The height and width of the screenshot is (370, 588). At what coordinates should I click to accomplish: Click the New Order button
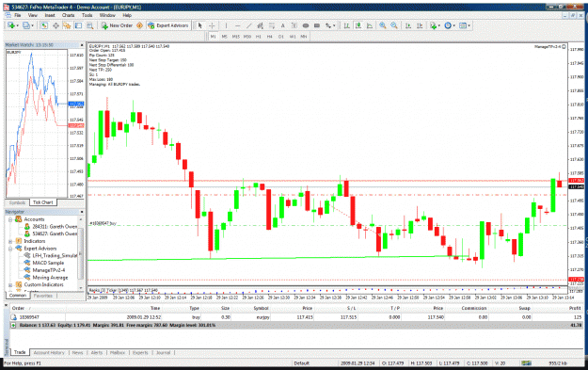coord(117,25)
